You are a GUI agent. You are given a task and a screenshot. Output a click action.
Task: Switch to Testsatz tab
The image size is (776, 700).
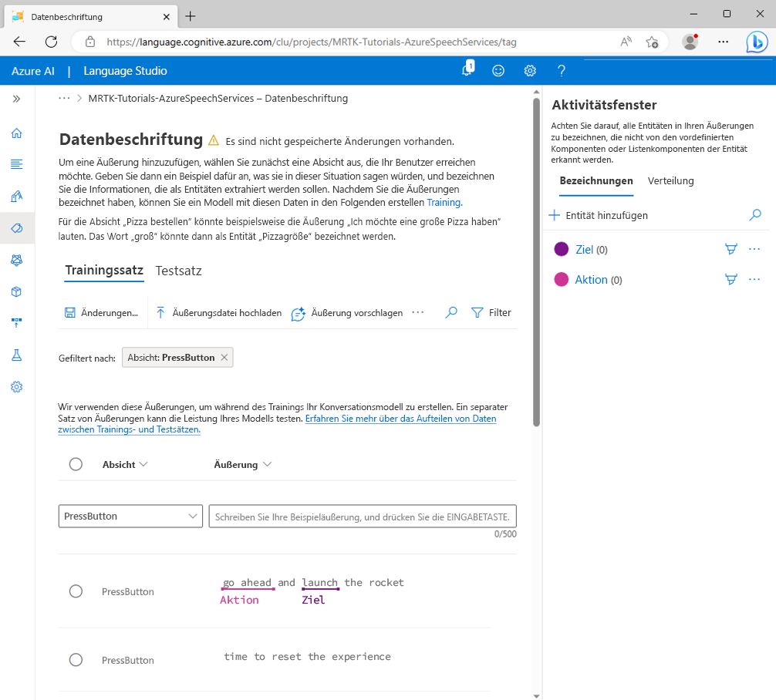[179, 271]
